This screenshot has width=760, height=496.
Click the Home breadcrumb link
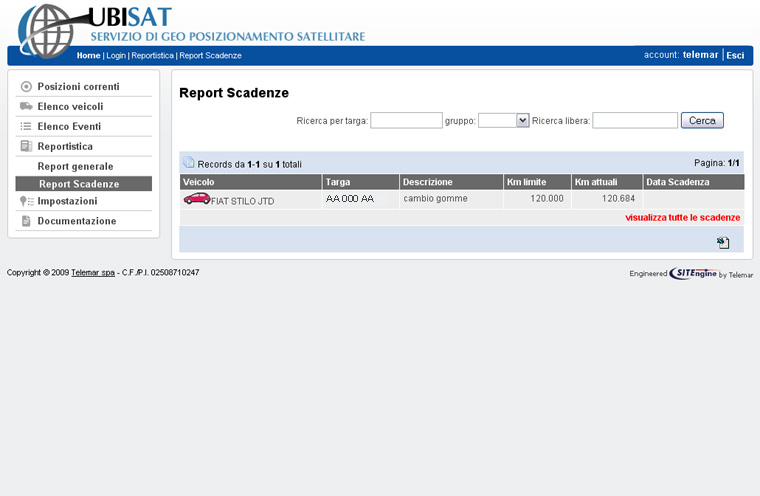click(89, 55)
